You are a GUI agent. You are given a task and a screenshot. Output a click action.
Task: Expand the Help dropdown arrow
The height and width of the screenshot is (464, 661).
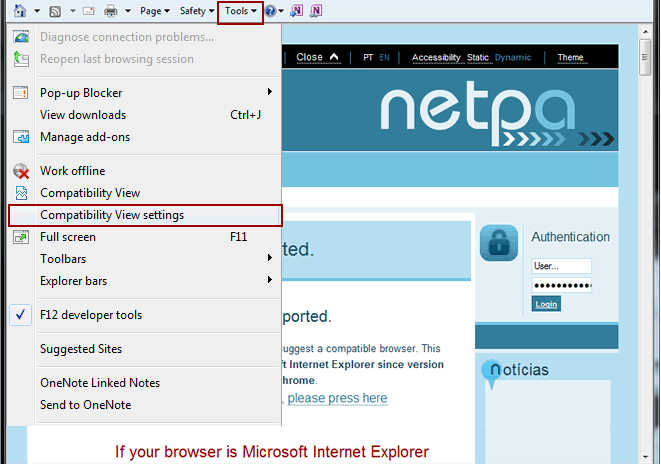tap(281, 11)
